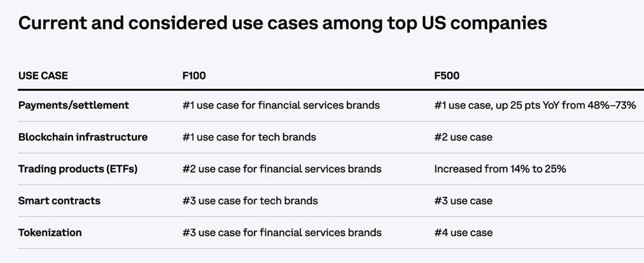This screenshot has width=644, height=263.
Task: Select the USE CASE column header
Action: tap(43, 76)
